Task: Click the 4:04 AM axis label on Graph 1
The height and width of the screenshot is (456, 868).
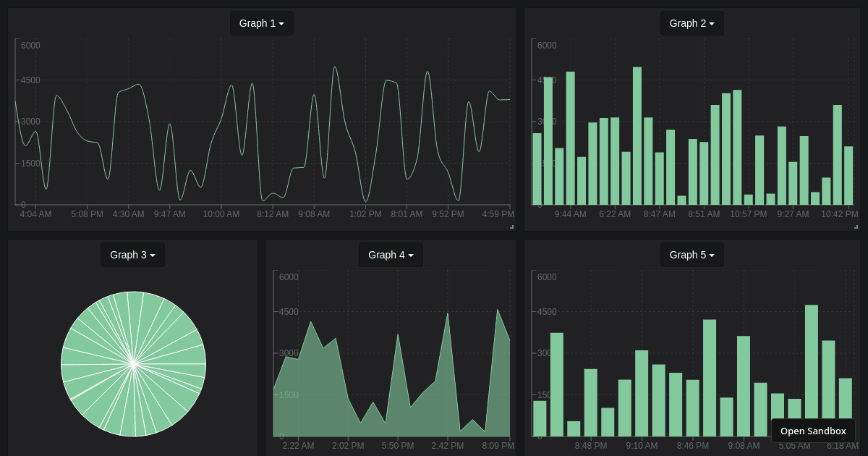Action: [x=35, y=214]
